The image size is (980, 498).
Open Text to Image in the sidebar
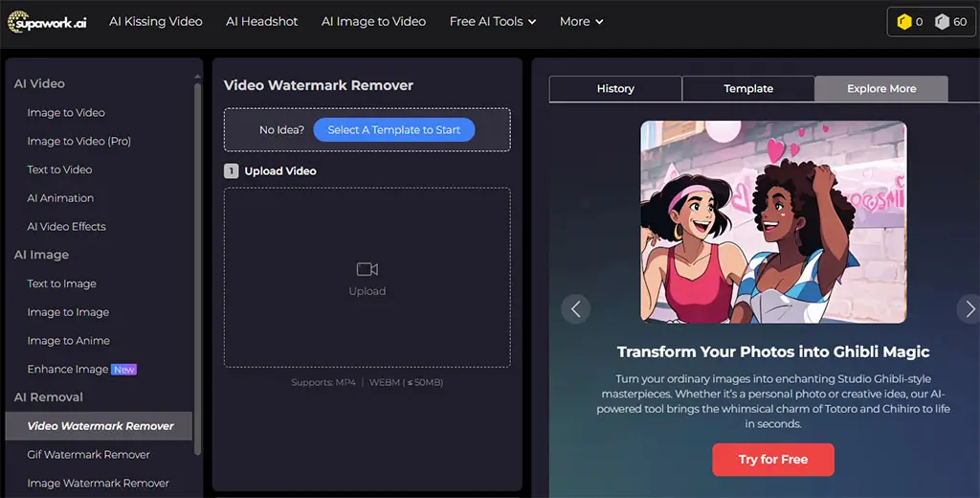(x=61, y=284)
